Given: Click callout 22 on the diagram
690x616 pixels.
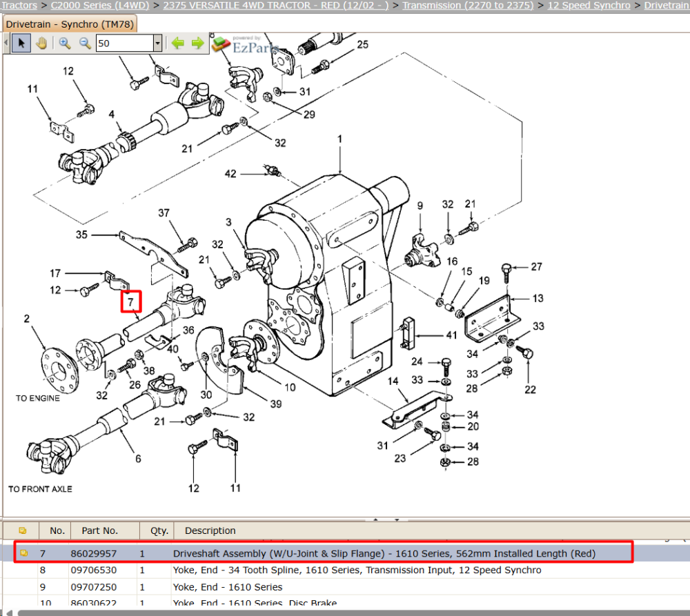Looking at the screenshot, I should (530, 390).
